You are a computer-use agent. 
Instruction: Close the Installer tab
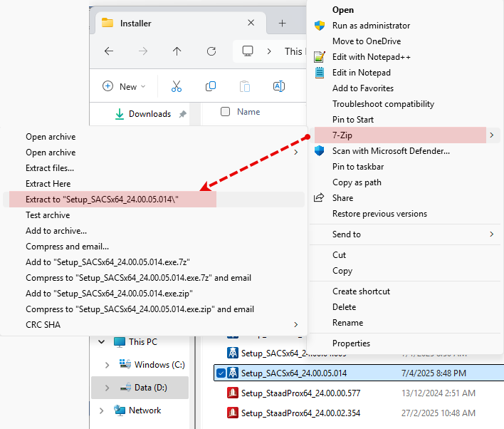click(251, 23)
